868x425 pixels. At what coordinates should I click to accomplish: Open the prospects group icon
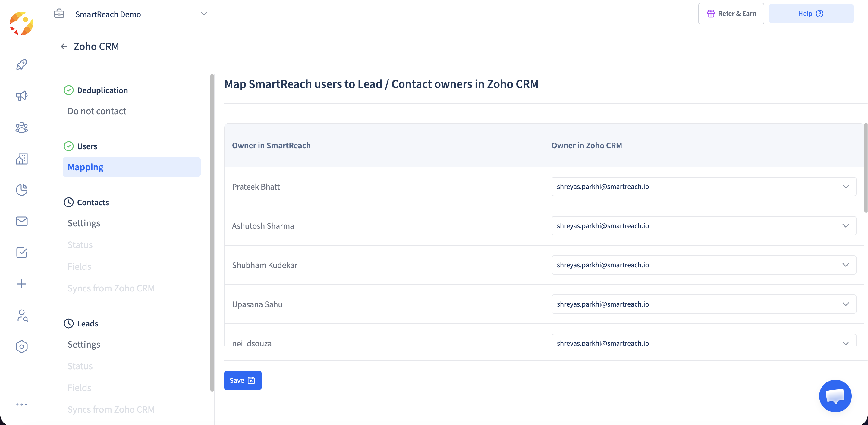[x=22, y=127]
